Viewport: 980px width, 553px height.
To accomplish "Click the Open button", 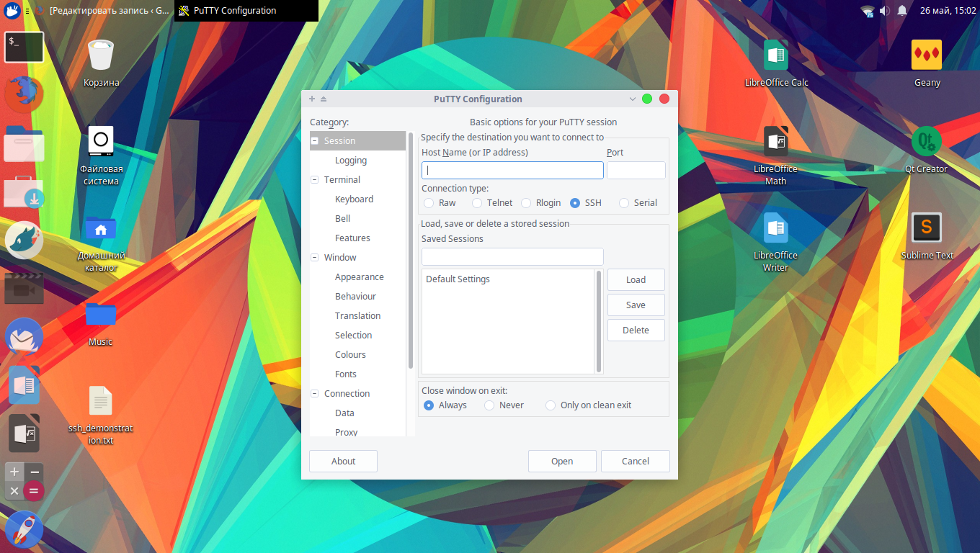I will point(562,462).
